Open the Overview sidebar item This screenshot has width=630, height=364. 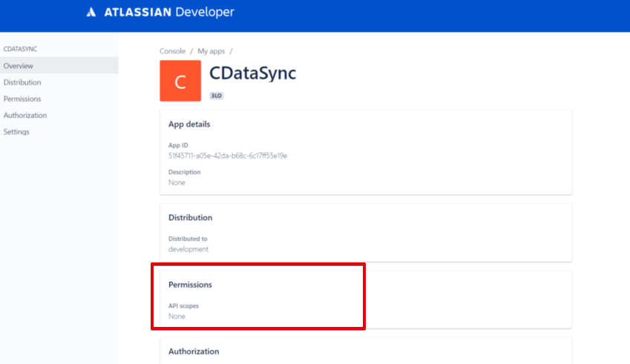pyautogui.click(x=19, y=66)
